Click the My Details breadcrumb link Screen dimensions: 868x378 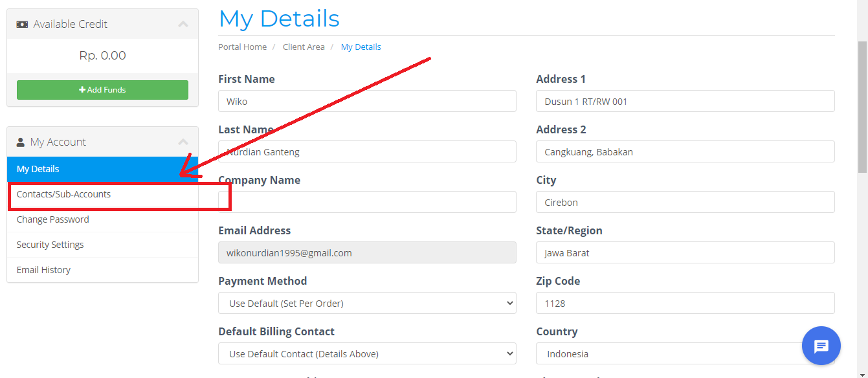tap(361, 47)
